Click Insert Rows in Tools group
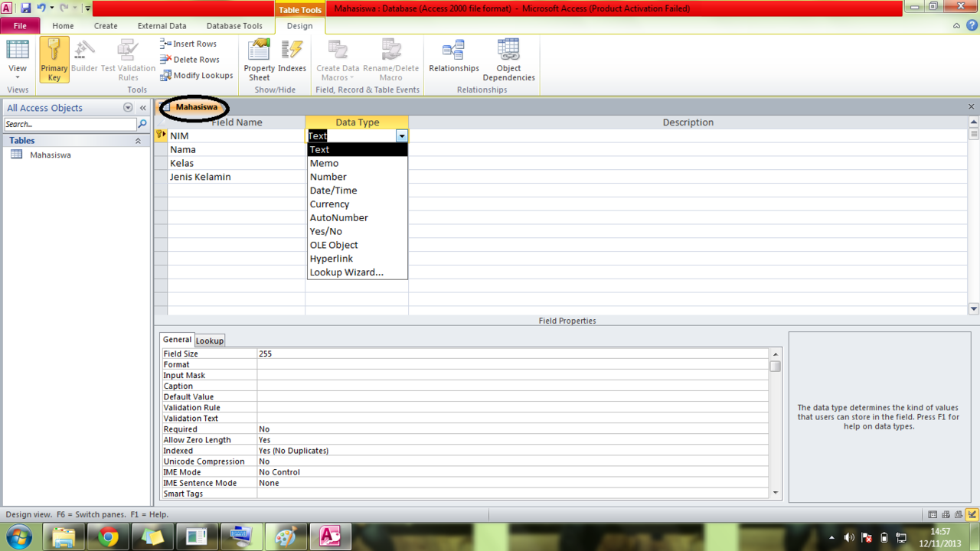The image size is (980, 551). pos(188,44)
